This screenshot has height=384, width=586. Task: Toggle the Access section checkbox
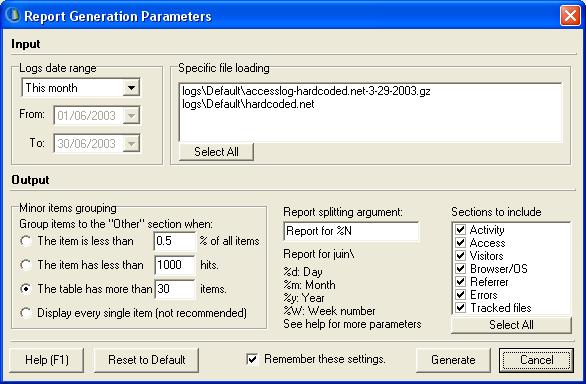460,243
